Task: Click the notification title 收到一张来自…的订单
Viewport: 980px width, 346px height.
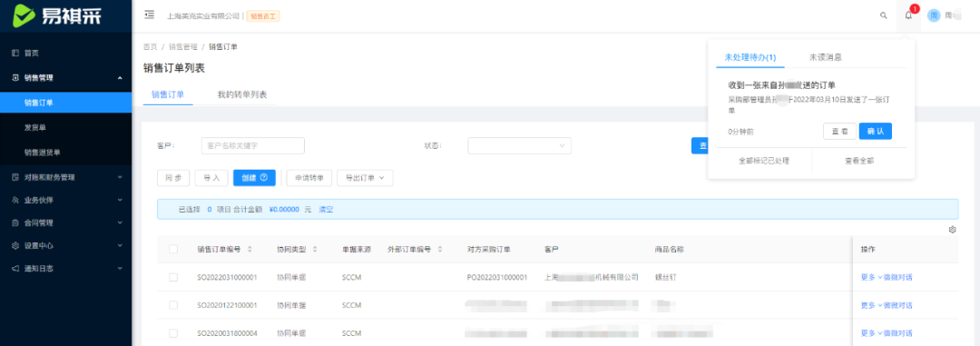Action: [x=782, y=85]
